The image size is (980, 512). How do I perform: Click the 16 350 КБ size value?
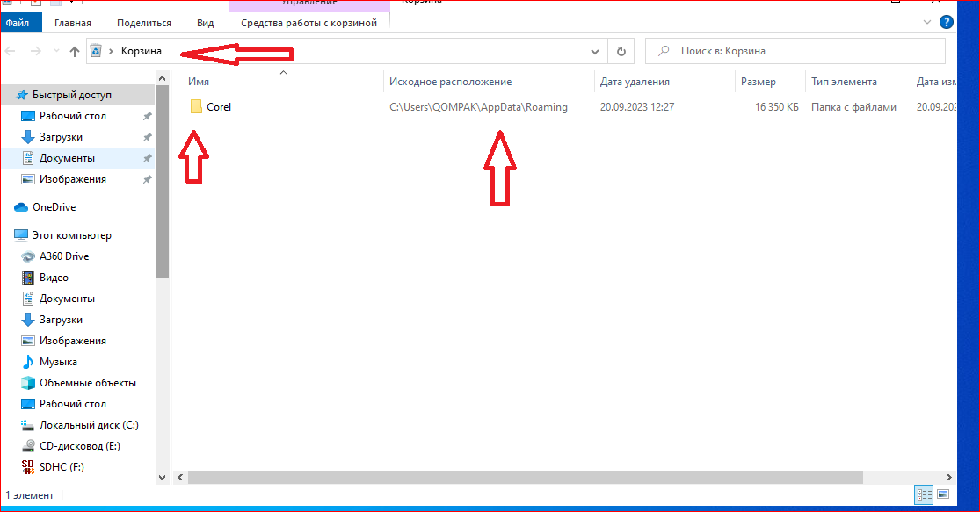coord(776,107)
